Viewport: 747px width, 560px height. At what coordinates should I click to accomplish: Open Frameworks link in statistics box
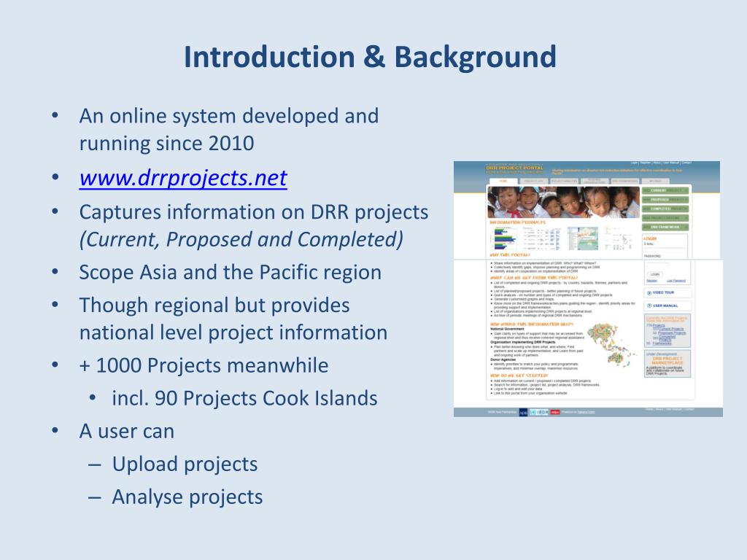click(662, 343)
